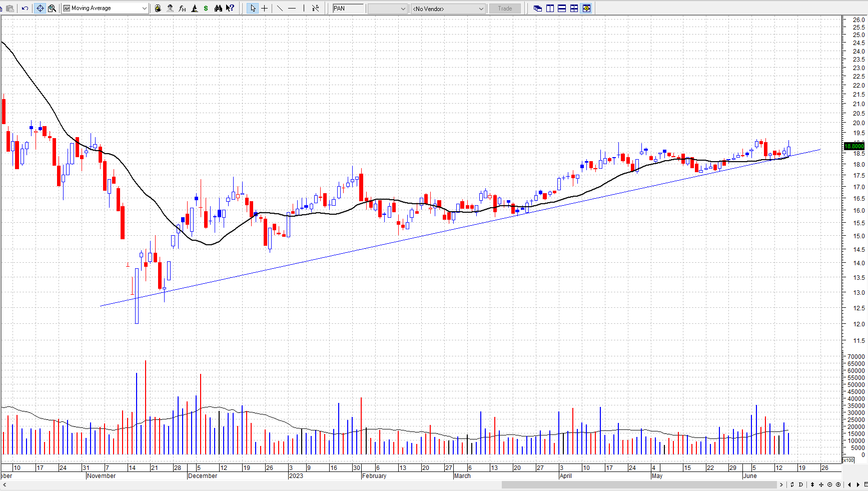Activate the arrow pointer selection mode

(253, 8)
